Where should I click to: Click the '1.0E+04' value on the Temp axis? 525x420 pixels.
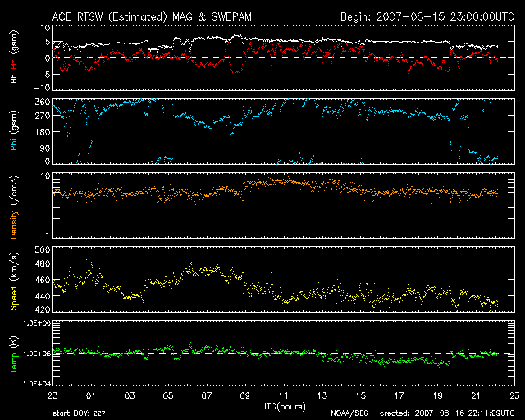[x=37, y=384]
